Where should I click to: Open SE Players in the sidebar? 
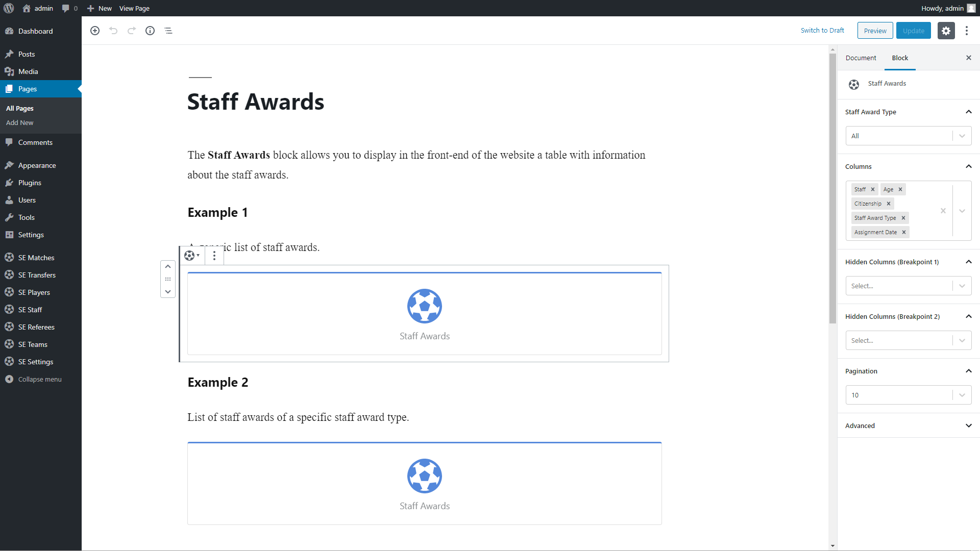click(34, 292)
